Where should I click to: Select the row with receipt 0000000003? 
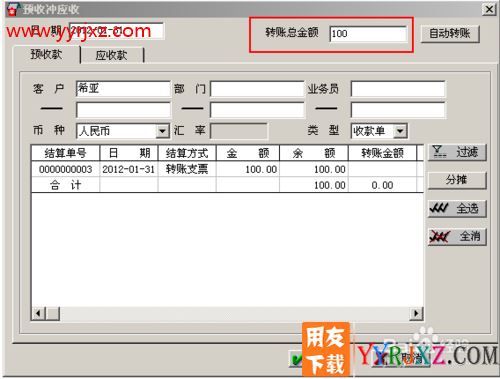point(227,169)
